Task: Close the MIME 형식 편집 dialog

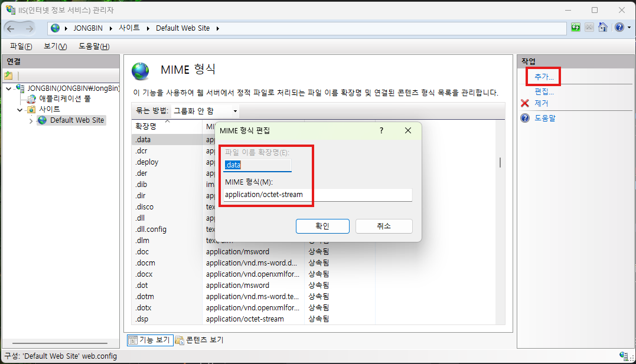Action: click(408, 130)
